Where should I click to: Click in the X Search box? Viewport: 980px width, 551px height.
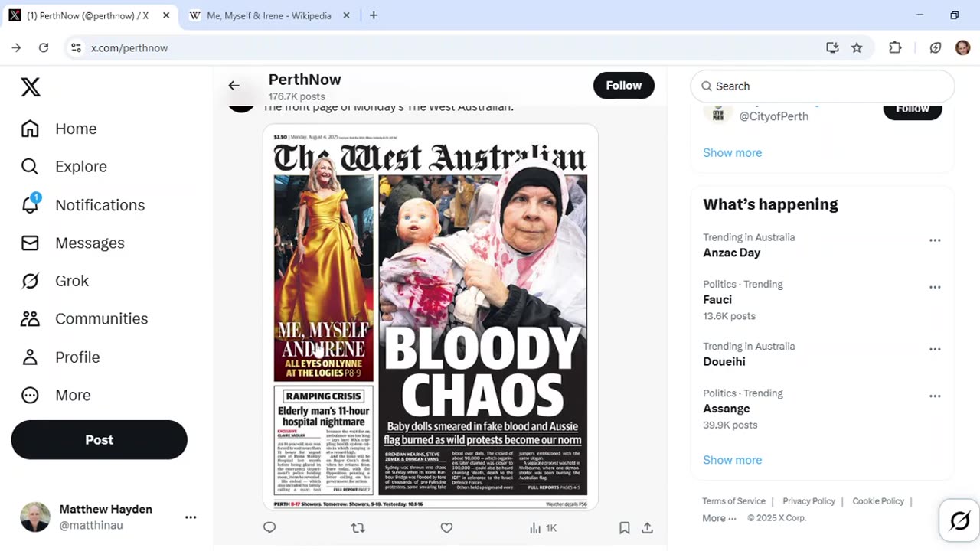coord(822,86)
